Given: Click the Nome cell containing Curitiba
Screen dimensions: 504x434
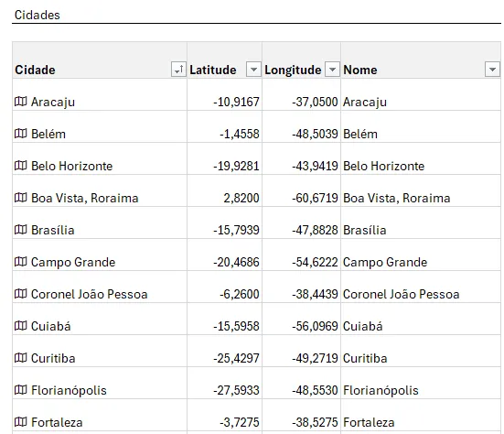Looking at the screenshot, I should (x=421, y=351).
